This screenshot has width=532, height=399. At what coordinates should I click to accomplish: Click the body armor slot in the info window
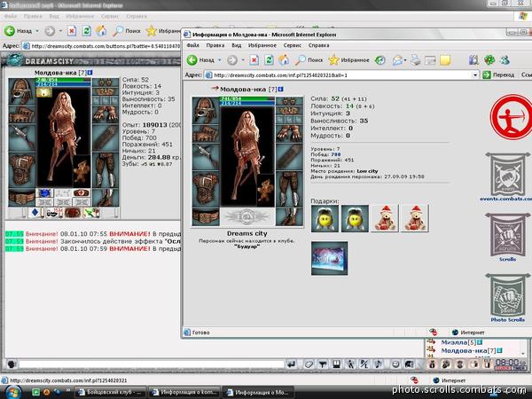pos(206,189)
